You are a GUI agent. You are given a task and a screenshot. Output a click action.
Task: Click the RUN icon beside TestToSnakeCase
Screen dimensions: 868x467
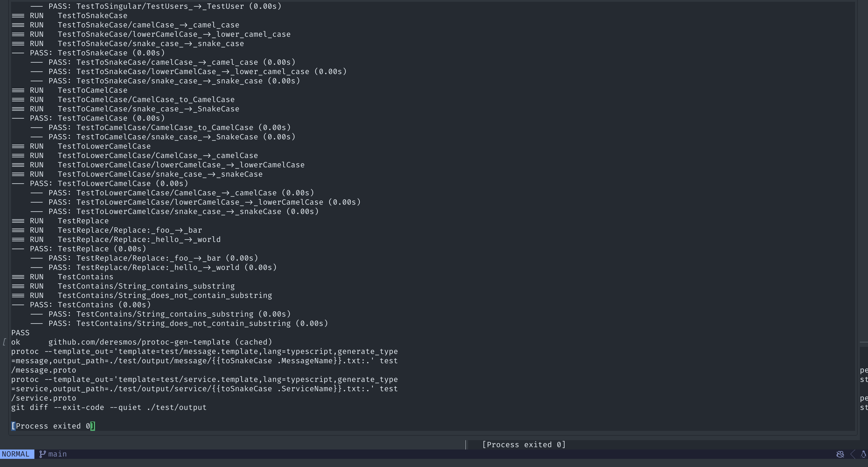tap(18, 15)
